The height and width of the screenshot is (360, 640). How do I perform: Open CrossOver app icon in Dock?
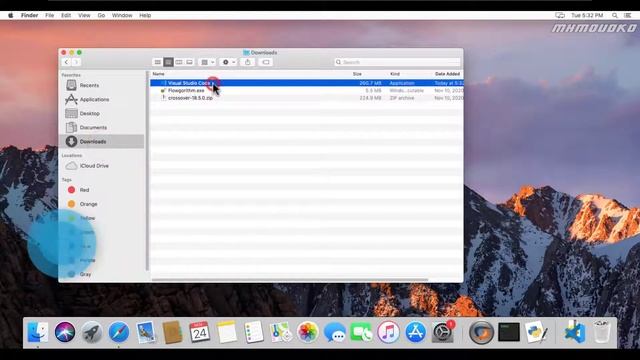(x=481, y=332)
